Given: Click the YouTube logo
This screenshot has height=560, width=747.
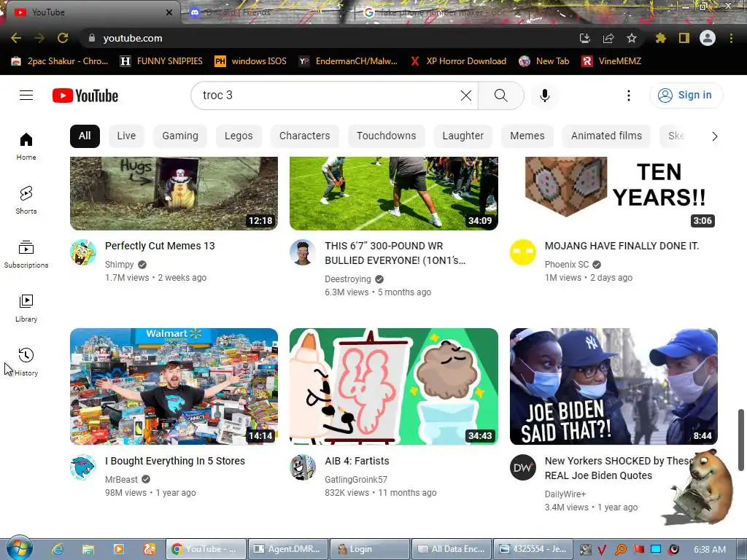Looking at the screenshot, I should coord(85,96).
